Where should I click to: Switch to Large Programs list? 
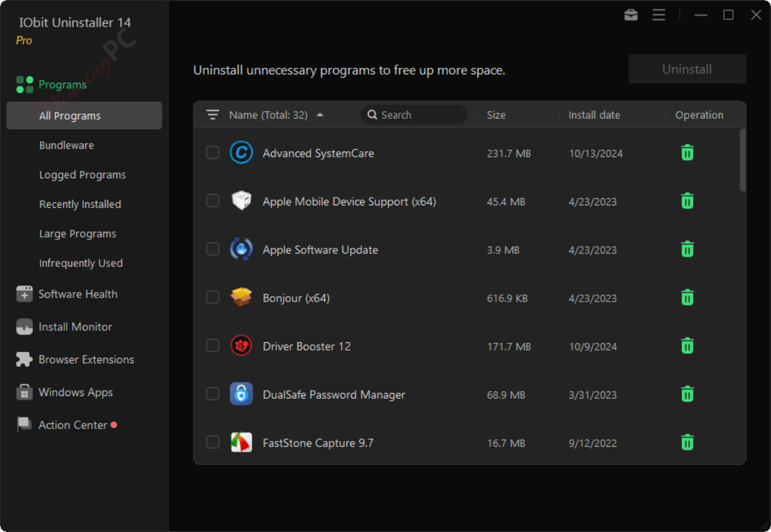(x=77, y=234)
